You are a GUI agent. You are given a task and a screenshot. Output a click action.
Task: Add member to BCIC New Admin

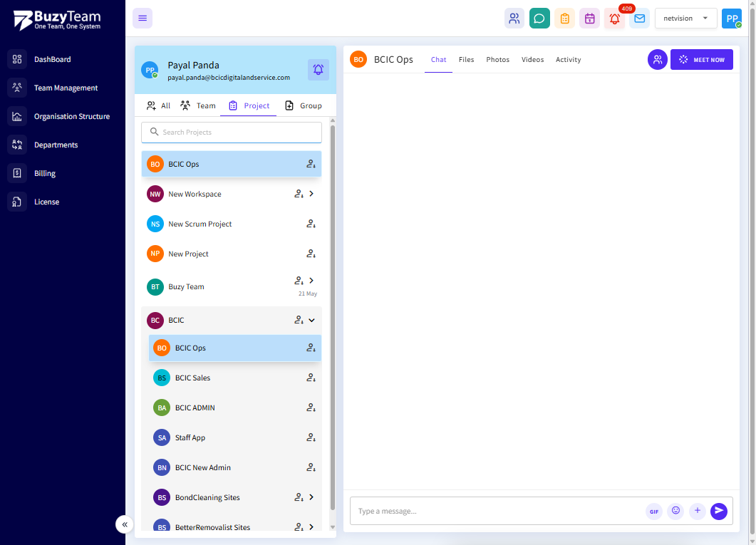[x=311, y=467]
